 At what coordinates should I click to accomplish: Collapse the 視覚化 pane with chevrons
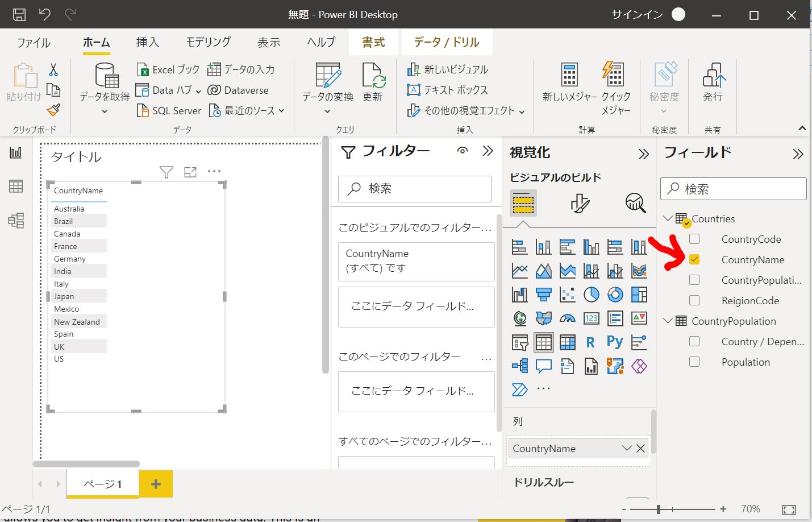coord(643,154)
